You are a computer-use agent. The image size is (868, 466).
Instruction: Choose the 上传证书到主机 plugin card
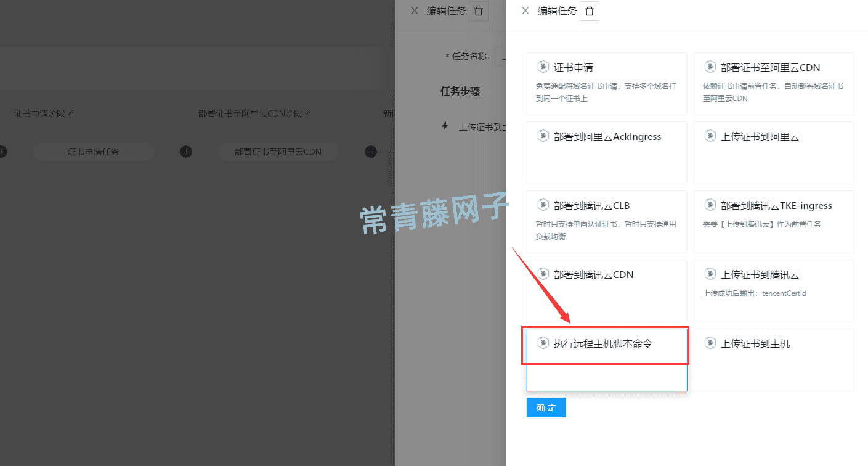[x=774, y=360]
